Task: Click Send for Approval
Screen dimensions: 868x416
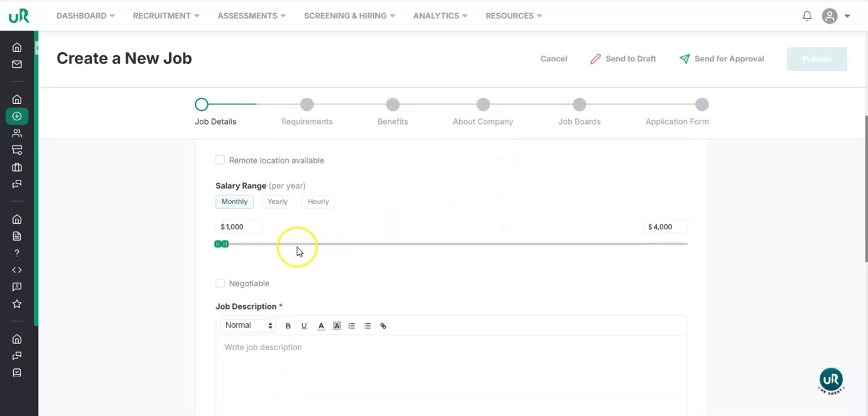Action: (x=721, y=59)
